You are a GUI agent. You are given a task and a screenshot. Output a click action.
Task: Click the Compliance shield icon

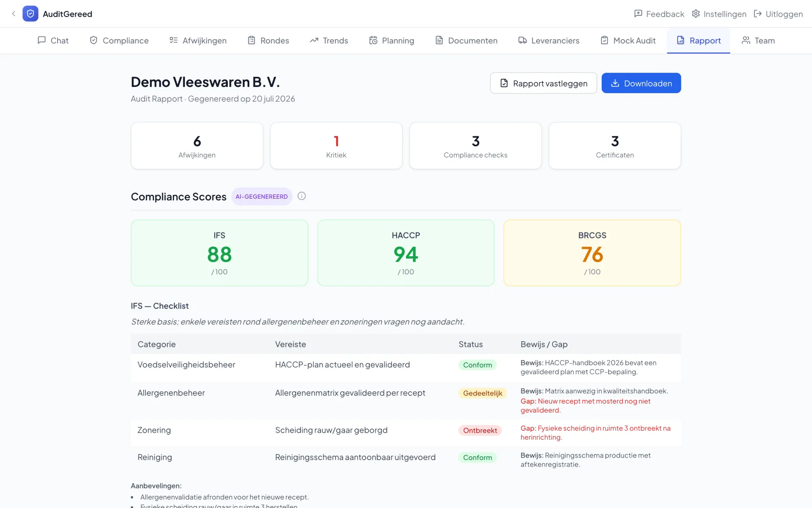(x=93, y=40)
